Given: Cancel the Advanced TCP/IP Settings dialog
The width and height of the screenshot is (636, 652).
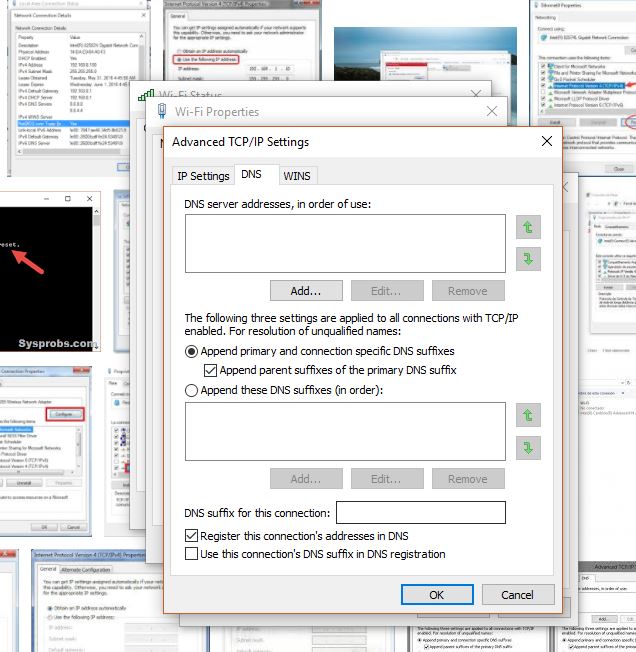Looking at the screenshot, I should (x=518, y=595).
